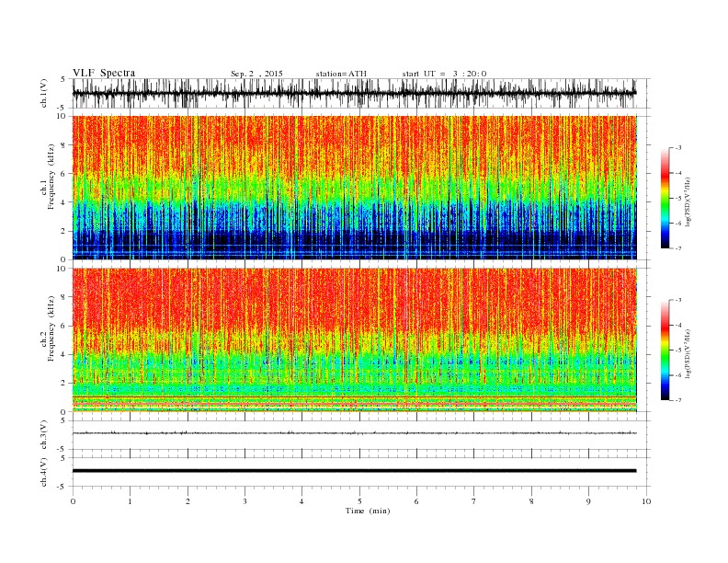This screenshot has width=728, height=563.
Task: Click time axis tick label "3"
Action: click(245, 501)
